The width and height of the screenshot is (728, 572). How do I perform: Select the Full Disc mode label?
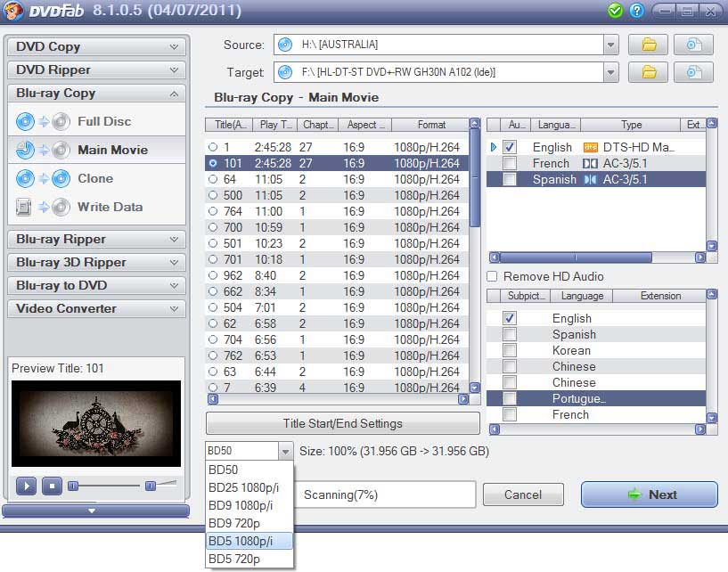(x=104, y=122)
